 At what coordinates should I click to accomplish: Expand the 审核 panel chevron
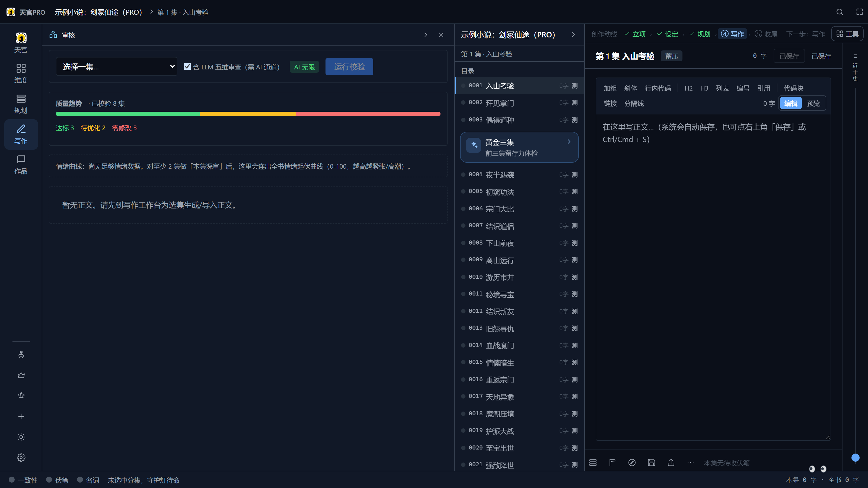coord(426,35)
